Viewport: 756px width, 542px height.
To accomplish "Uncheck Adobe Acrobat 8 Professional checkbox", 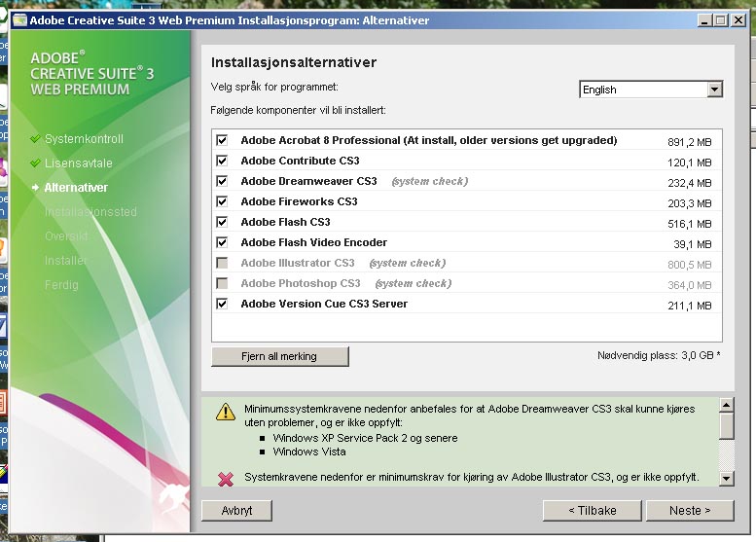I will pyautogui.click(x=222, y=140).
